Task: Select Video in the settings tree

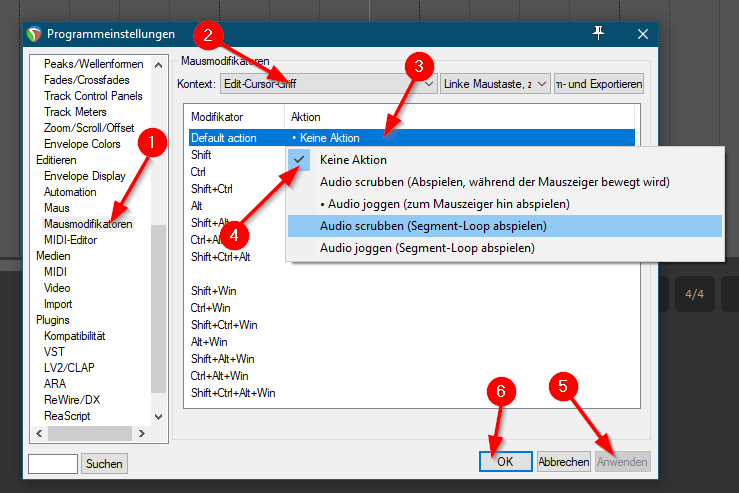Action: click(57, 288)
